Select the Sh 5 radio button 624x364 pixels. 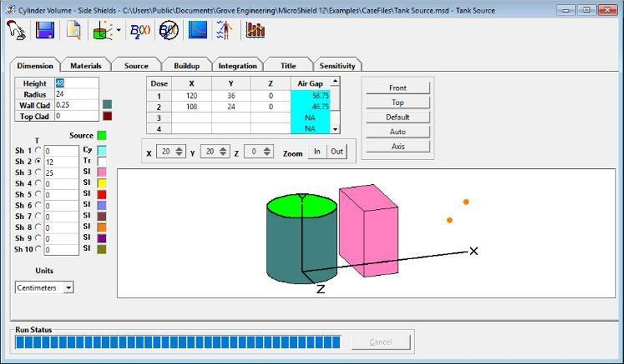tap(38, 194)
